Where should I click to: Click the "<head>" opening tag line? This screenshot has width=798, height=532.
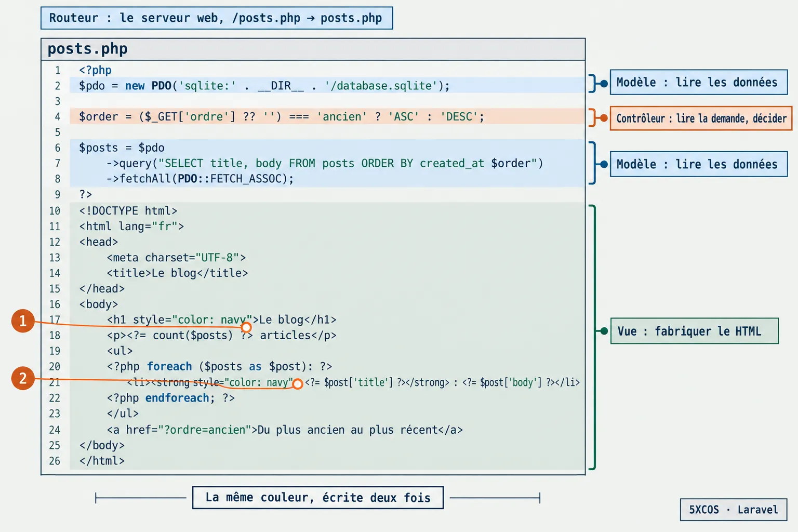(x=99, y=242)
